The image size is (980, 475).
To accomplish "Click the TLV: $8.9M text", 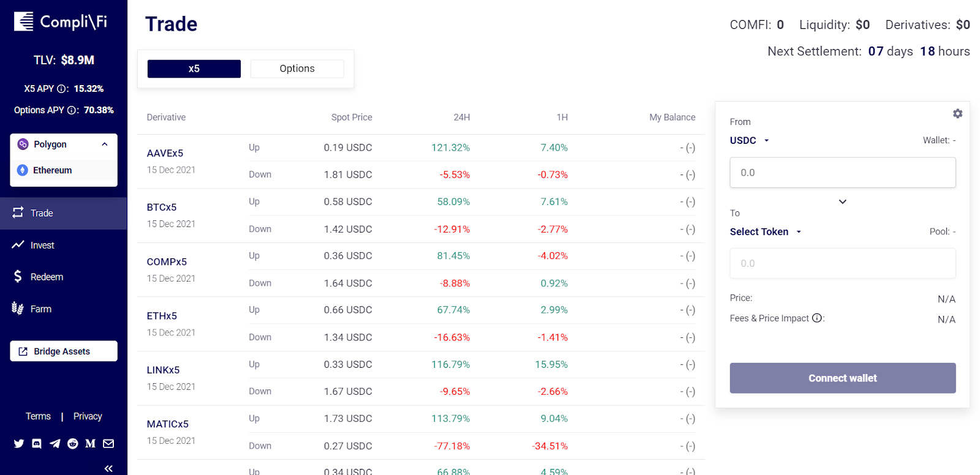I will [64, 60].
